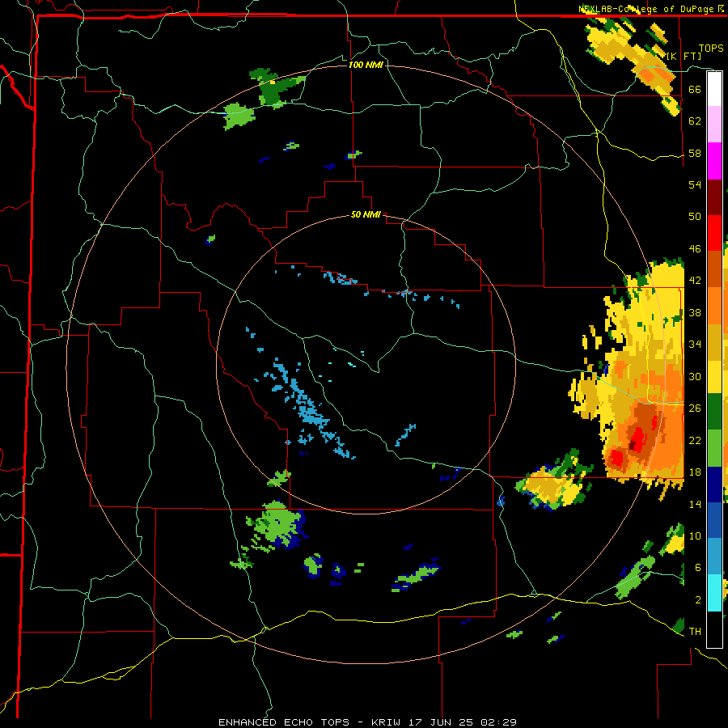Screen dimensions: 728x728
Task: Click the '26' legend value
Action: [695, 408]
